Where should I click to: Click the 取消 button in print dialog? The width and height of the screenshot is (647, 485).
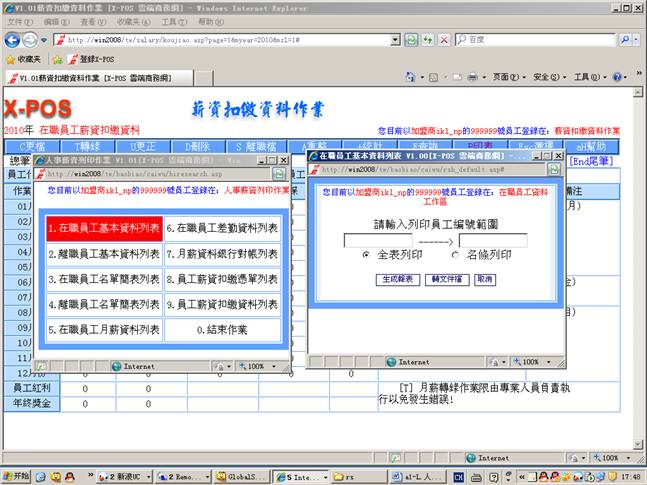pyautogui.click(x=485, y=280)
